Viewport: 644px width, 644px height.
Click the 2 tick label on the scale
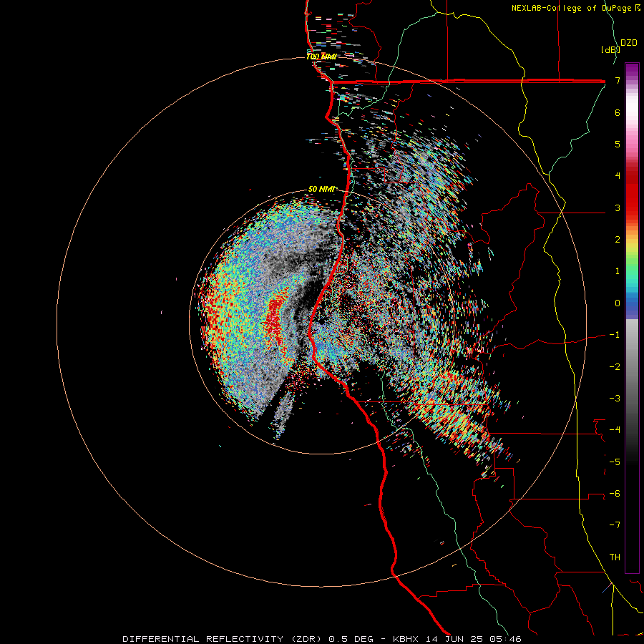(618, 240)
